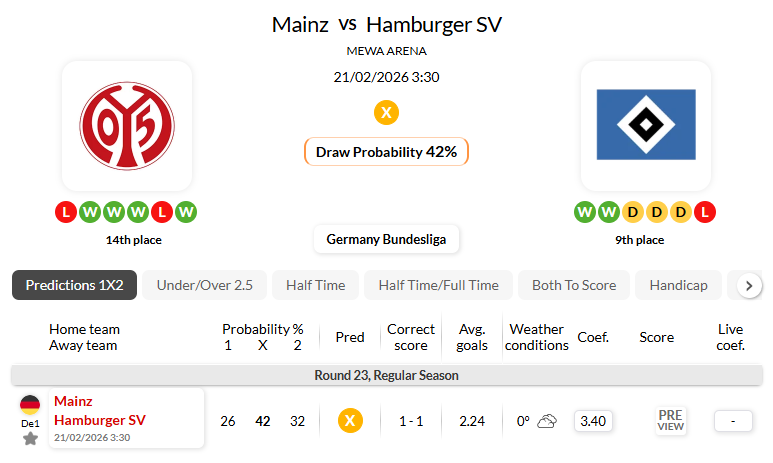The width and height of the screenshot is (773, 463).
Task: Open the match PRE VIEW icon
Action: tap(670, 421)
